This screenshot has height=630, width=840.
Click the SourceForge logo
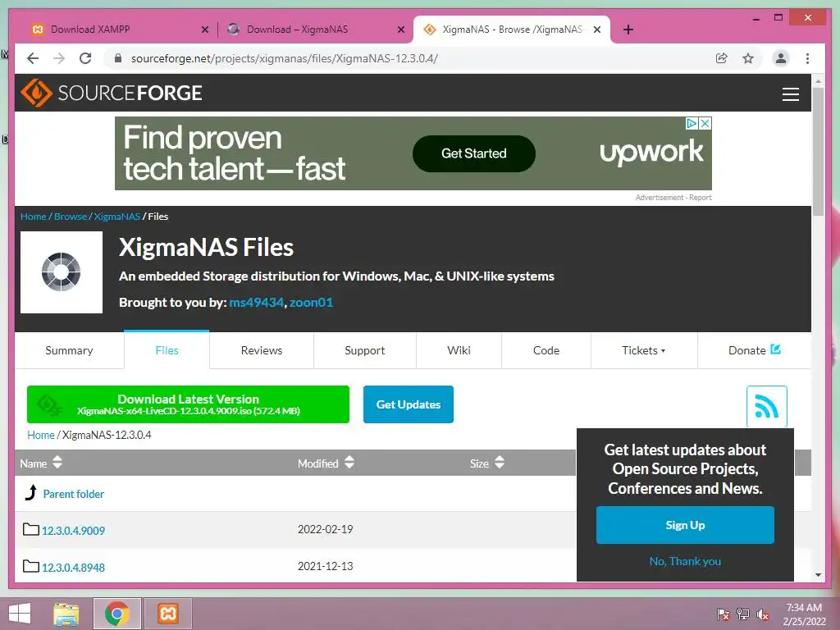tap(112, 93)
